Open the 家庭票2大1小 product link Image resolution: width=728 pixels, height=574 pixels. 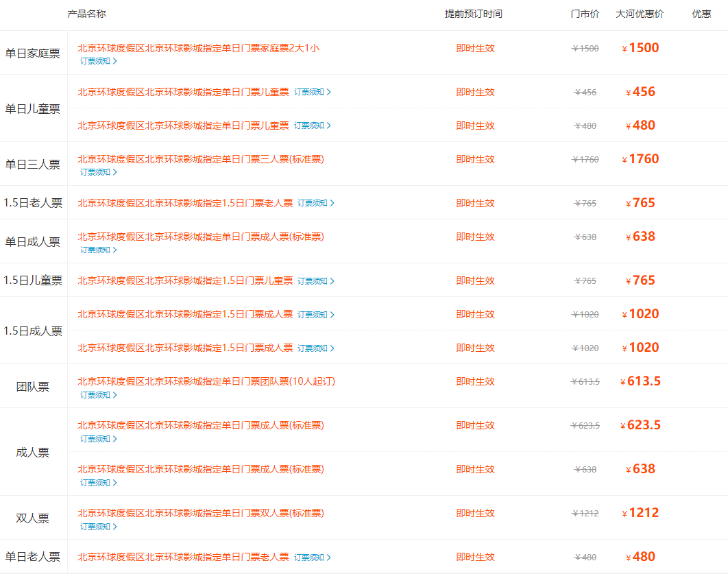coord(198,48)
